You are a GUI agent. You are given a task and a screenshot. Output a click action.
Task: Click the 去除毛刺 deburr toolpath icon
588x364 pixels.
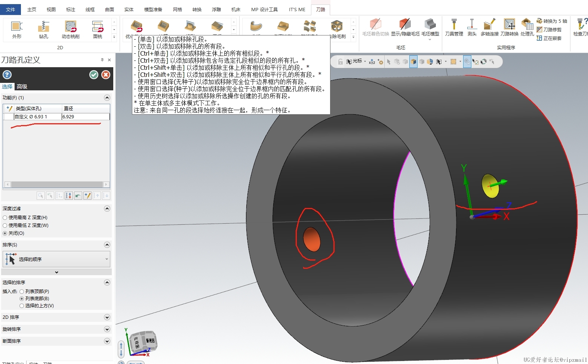337,27
